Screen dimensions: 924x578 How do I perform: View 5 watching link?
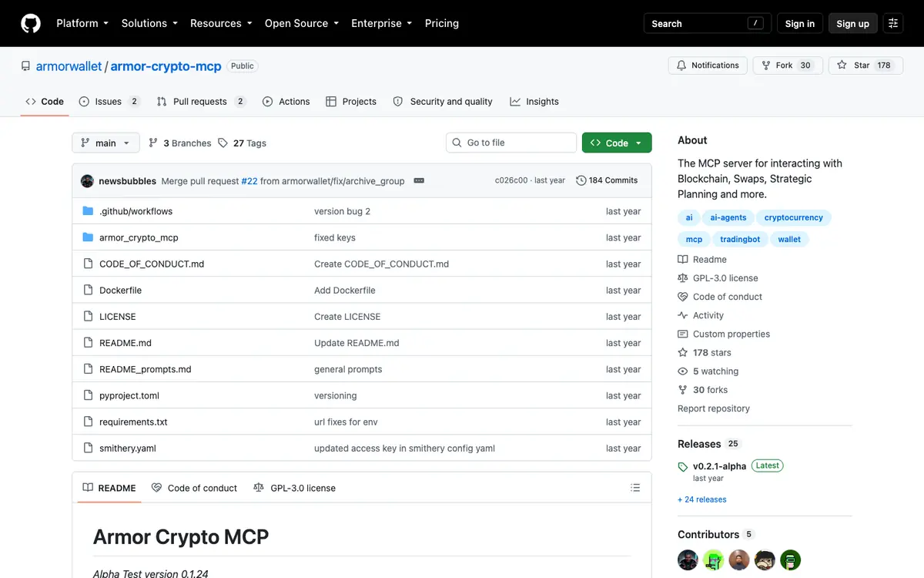point(708,371)
